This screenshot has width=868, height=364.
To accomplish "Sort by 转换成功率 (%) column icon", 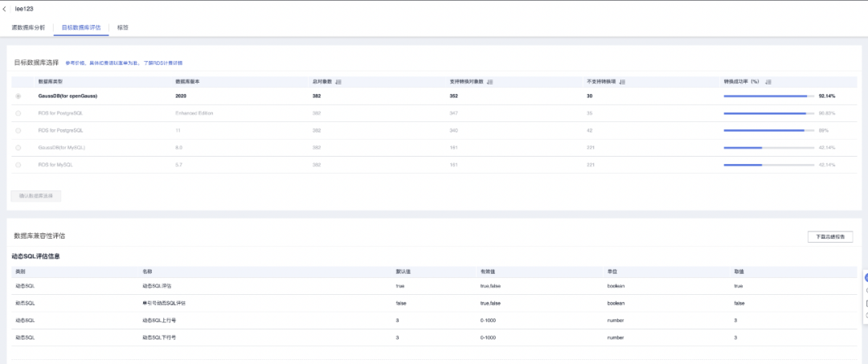I will coord(768,82).
